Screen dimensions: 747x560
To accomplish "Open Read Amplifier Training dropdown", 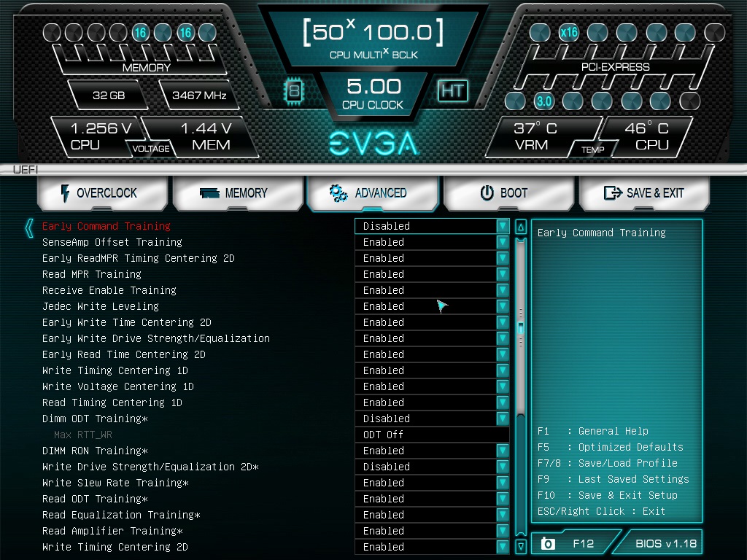I will point(432,531).
